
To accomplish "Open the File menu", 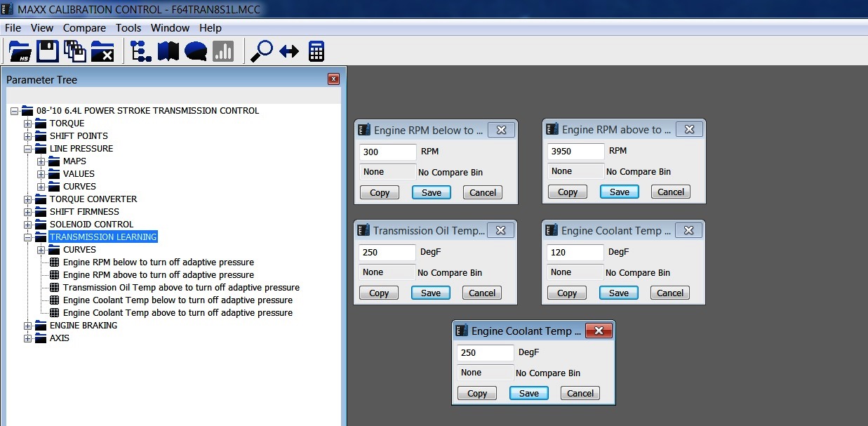I will coord(13,28).
